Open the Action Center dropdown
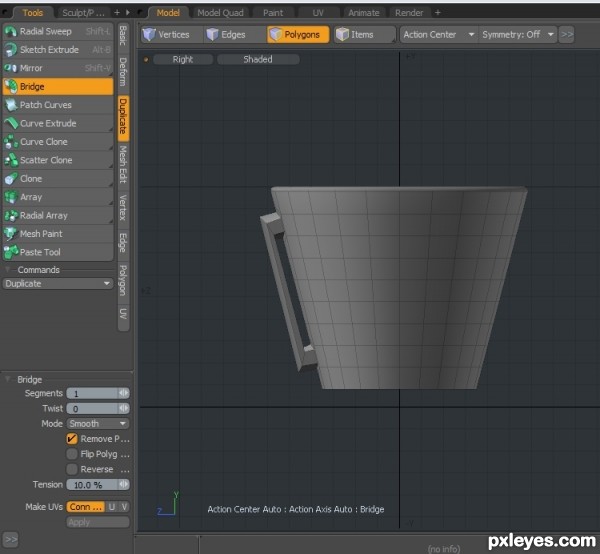The image size is (600, 554). [x=439, y=34]
